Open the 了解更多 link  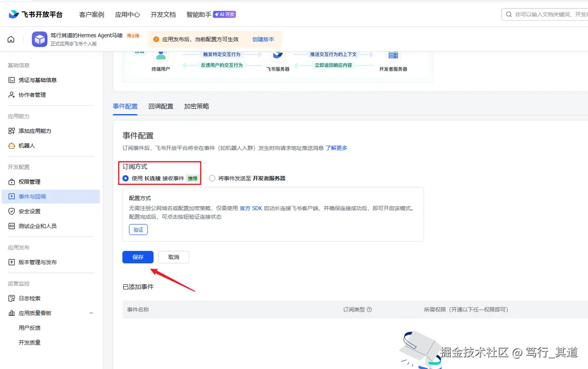point(336,148)
